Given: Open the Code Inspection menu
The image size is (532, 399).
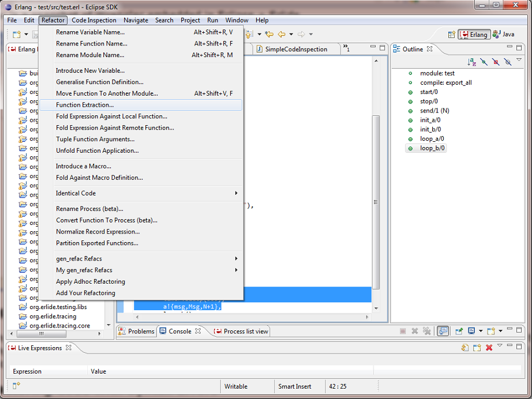Looking at the screenshot, I should 94,20.
